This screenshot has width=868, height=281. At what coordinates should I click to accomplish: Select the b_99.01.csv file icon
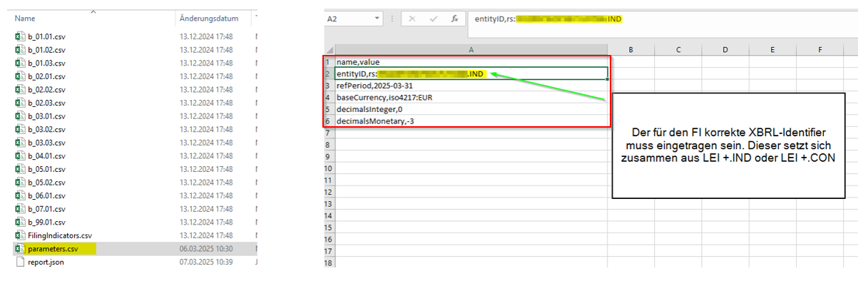point(20,222)
